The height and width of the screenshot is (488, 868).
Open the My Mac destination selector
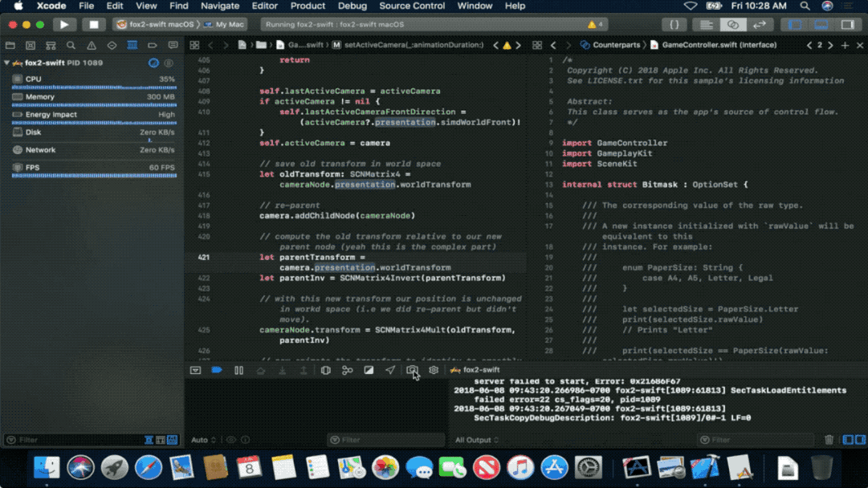(224, 24)
